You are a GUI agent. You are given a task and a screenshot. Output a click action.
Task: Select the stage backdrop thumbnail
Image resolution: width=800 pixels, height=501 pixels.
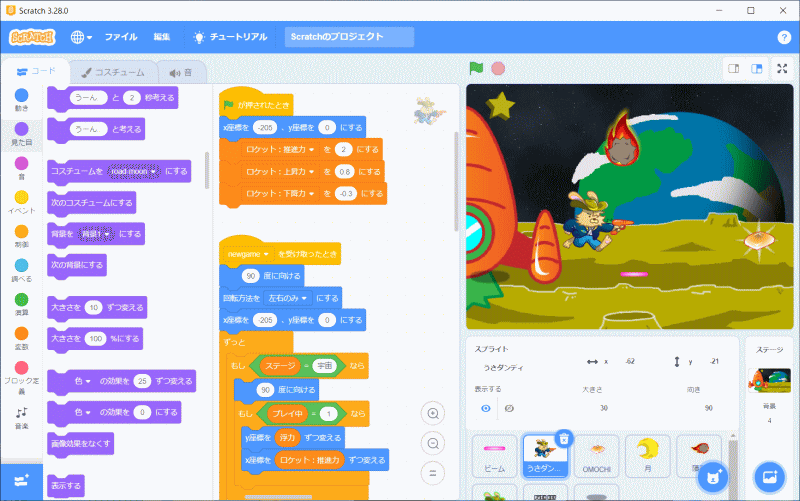[x=769, y=381]
